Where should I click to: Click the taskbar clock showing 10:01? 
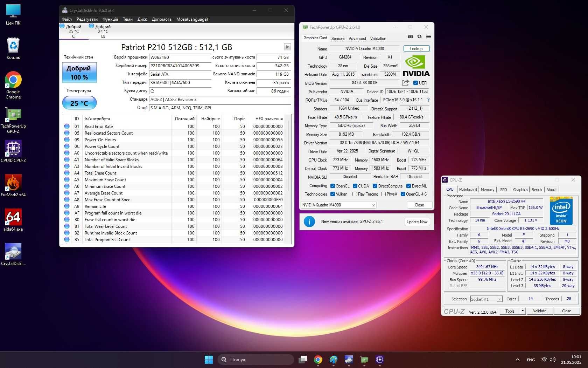[571, 360]
